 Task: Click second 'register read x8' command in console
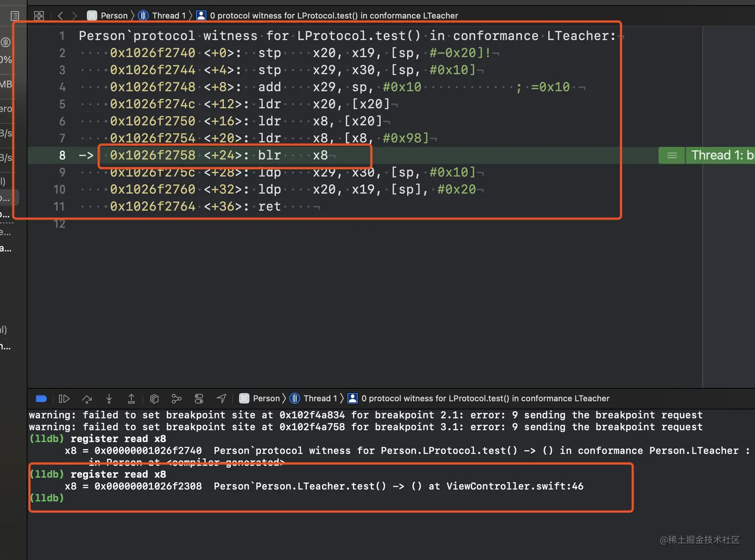[118, 475]
